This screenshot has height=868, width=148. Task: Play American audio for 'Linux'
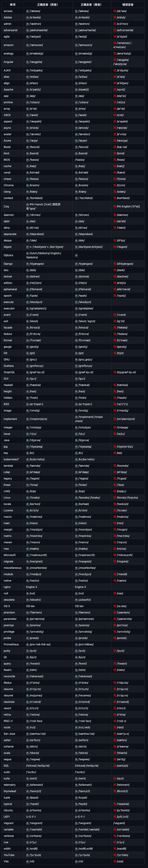pos(76,498)
